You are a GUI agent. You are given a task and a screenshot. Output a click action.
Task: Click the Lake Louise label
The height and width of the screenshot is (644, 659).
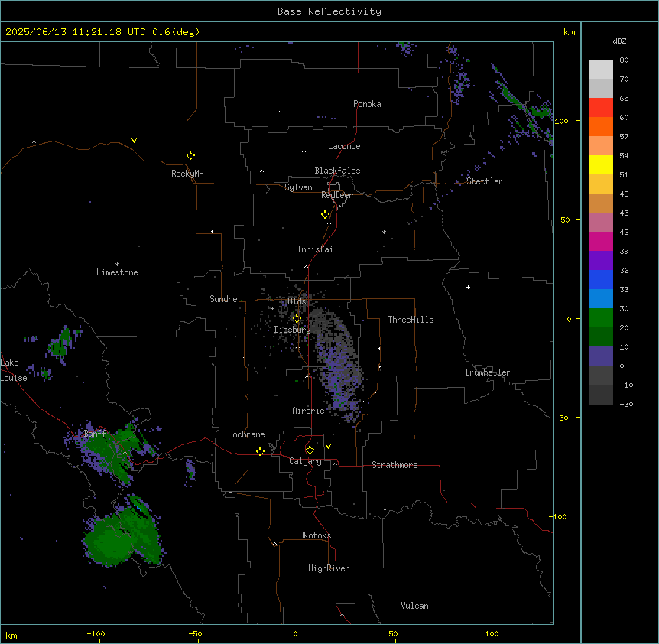point(14,370)
